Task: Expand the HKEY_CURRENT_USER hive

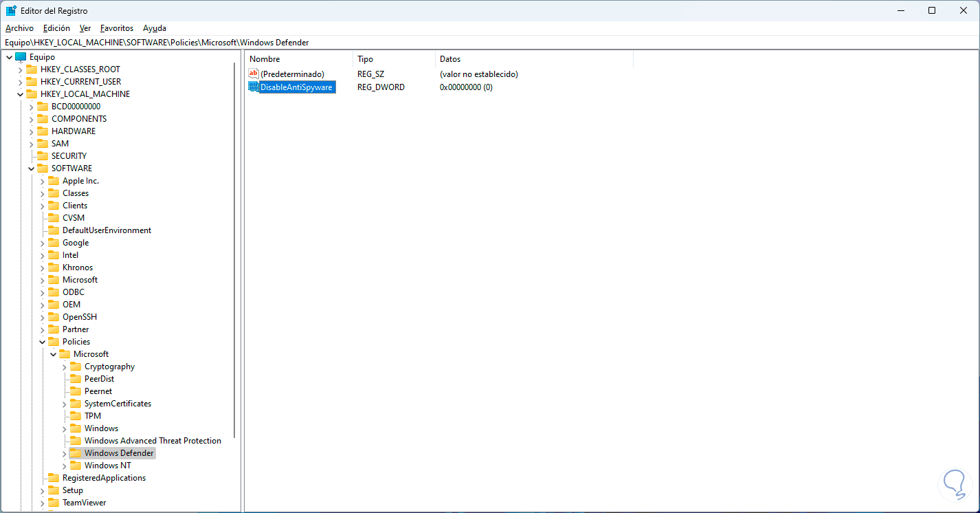Action: point(20,82)
